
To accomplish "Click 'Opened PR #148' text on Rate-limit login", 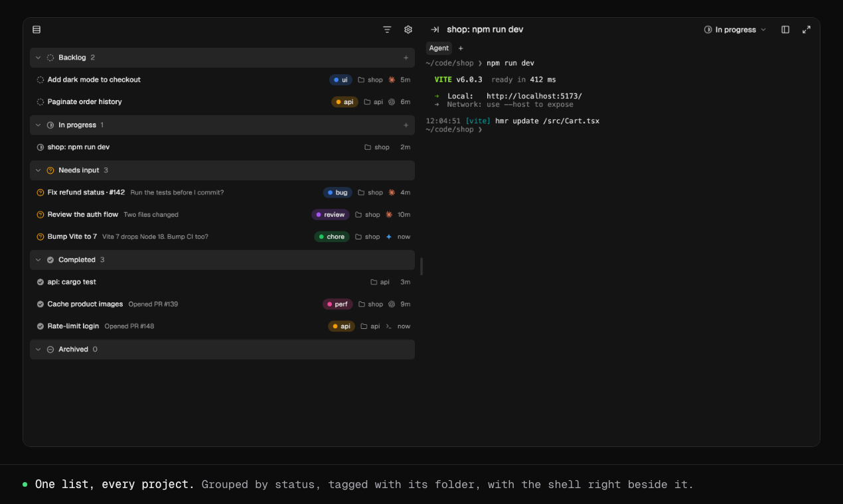I will pos(129,326).
